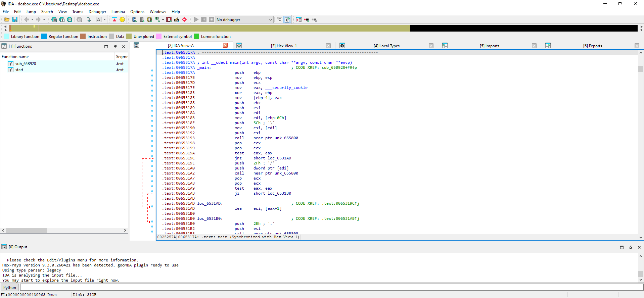644x298 pixels.
Task: Float the Functions panel with its undock button
Action: (115, 46)
